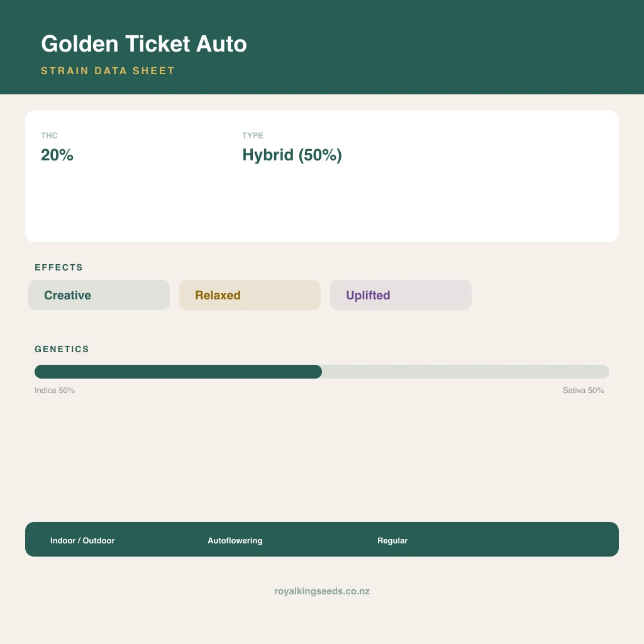Click the TYPE label
Screen dimensions: 644x644
[253, 136]
